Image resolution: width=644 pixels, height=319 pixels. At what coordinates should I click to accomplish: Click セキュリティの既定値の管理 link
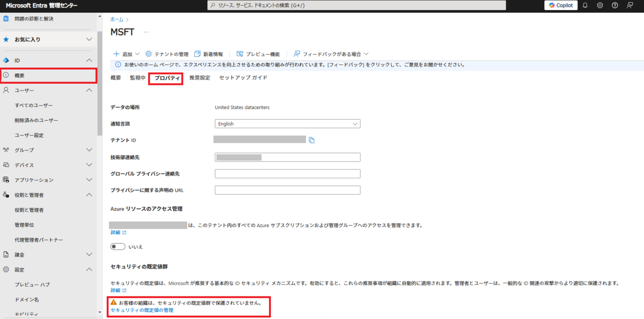point(142,310)
